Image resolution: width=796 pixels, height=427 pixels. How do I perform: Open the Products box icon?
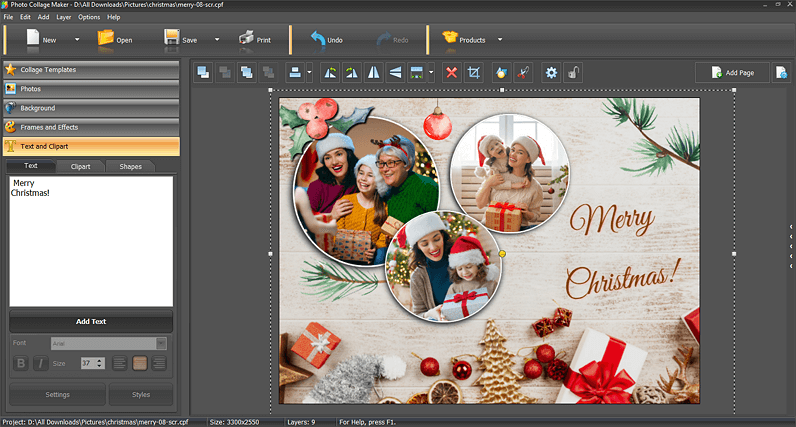[x=450, y=37]
